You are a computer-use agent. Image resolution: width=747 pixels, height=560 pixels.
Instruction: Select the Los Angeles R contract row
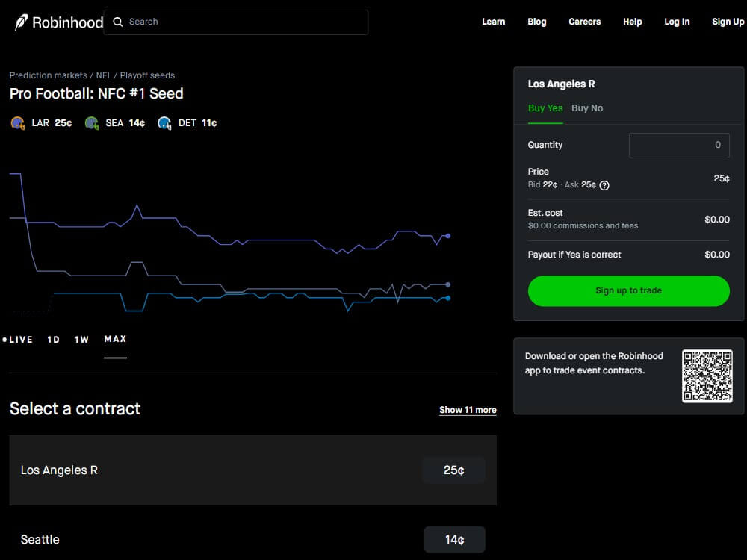pos(253,470)
